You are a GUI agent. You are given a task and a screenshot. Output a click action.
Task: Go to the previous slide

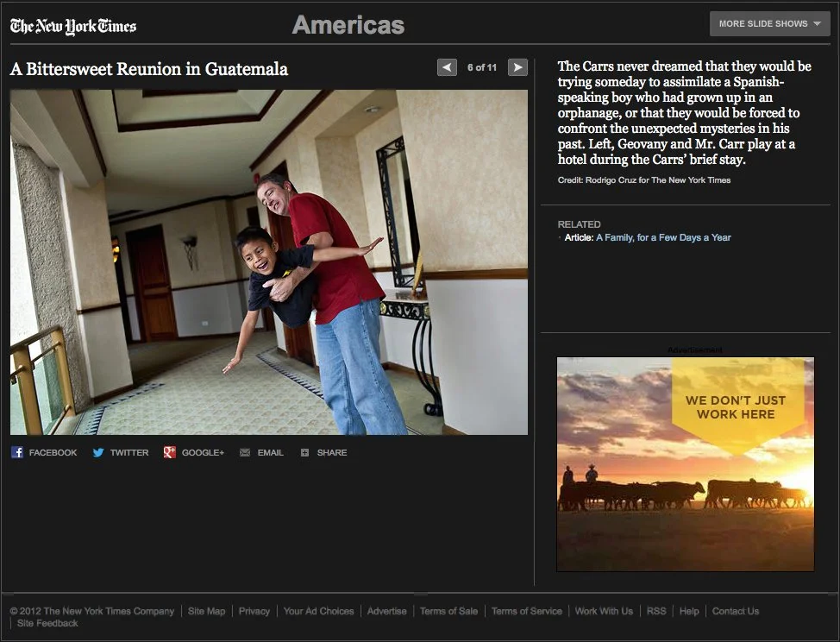point(447,66)
